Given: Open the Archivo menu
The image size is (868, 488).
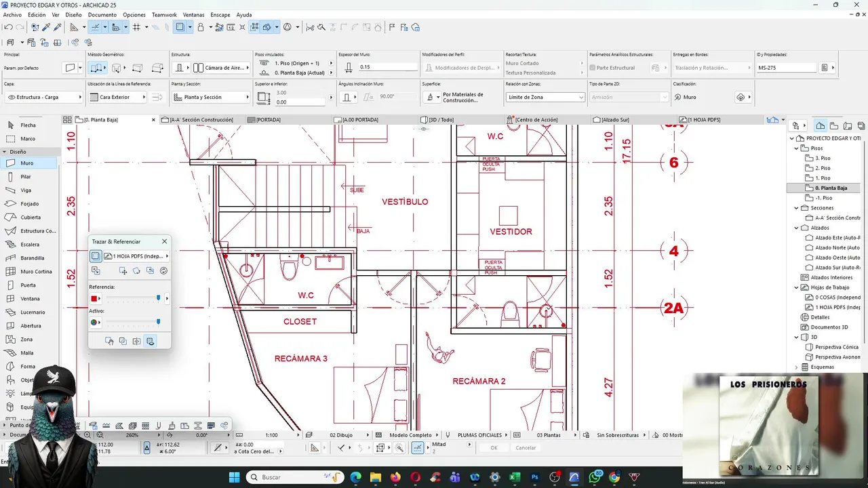Looking at the screenshot, I should pos(12,15).
